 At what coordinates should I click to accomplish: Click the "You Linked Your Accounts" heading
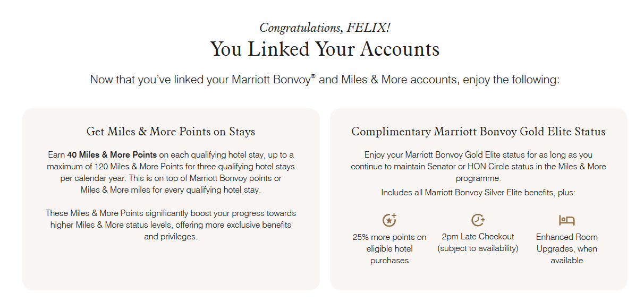[x=325, y=49]
